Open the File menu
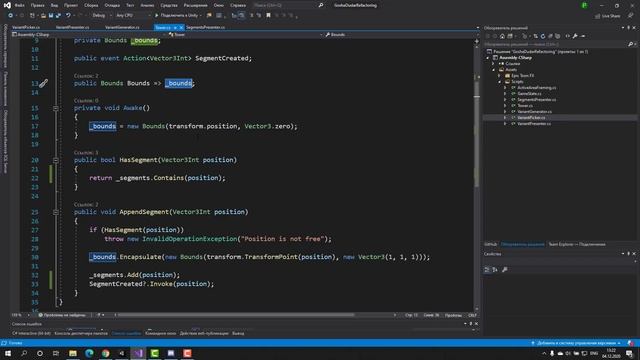Viewport: 640px width, 360px height. 19,5
